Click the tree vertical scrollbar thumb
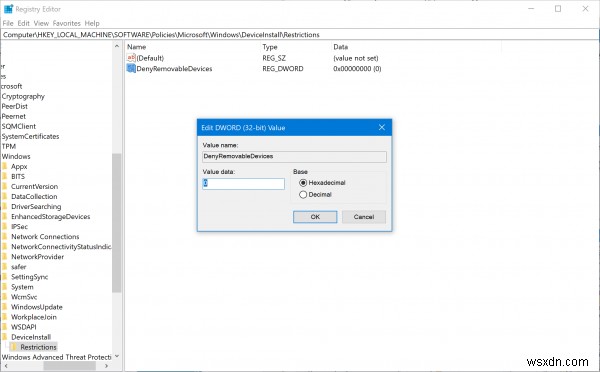This screenshot has width=600, height=372. point(117,223)
